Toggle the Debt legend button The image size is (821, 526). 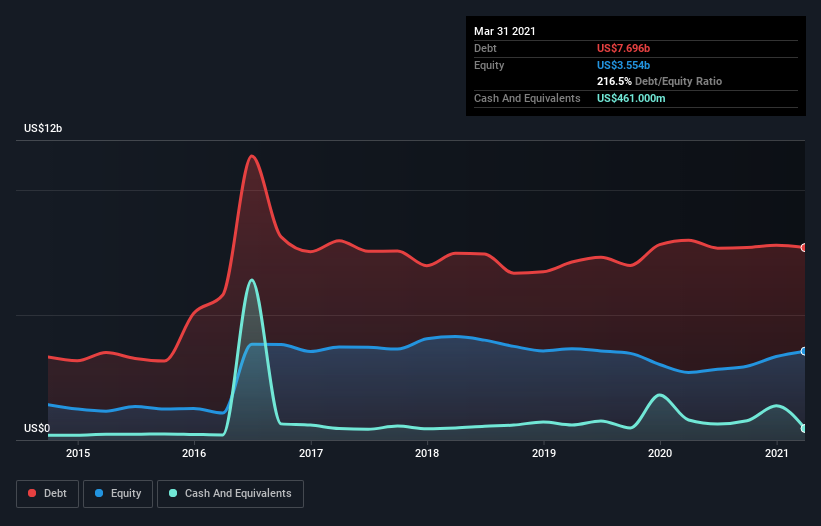(47, 494)
